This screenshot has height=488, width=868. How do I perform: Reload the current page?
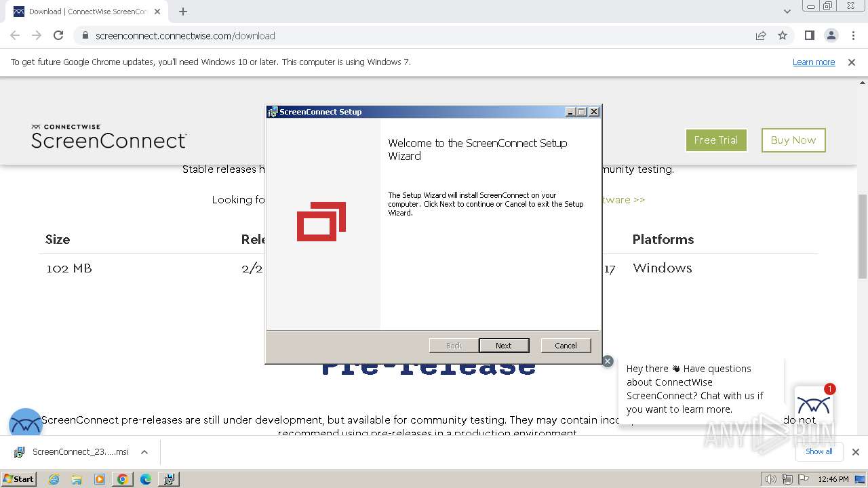pos(58,35)
